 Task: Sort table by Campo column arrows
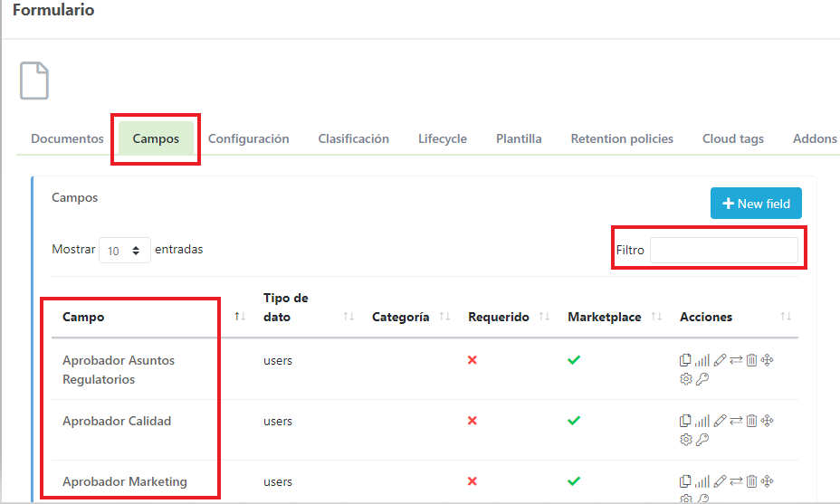click(240, 317)
